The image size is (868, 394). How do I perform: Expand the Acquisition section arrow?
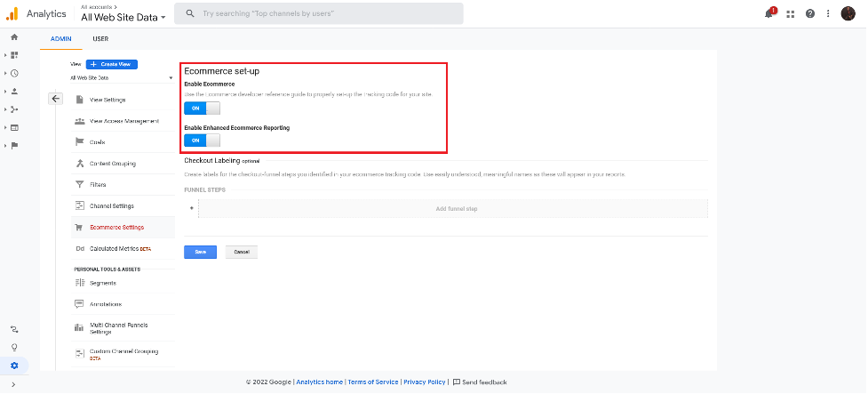click(x=5, y=109)
